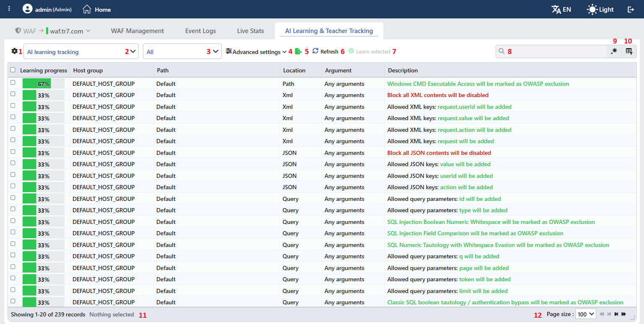This screenshot has height=324, width=644.
Task: Open the column chooser table icon
Action: click(x=629, y=51)
